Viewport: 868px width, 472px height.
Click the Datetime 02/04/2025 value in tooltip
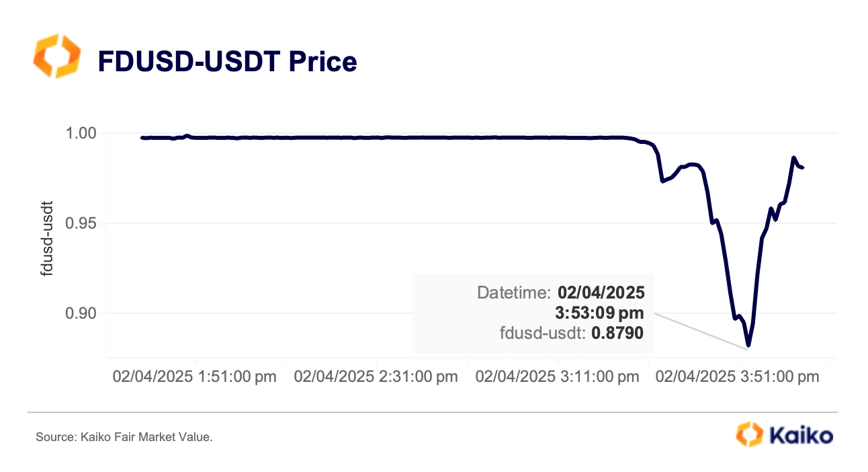click(x=601, y=293)
